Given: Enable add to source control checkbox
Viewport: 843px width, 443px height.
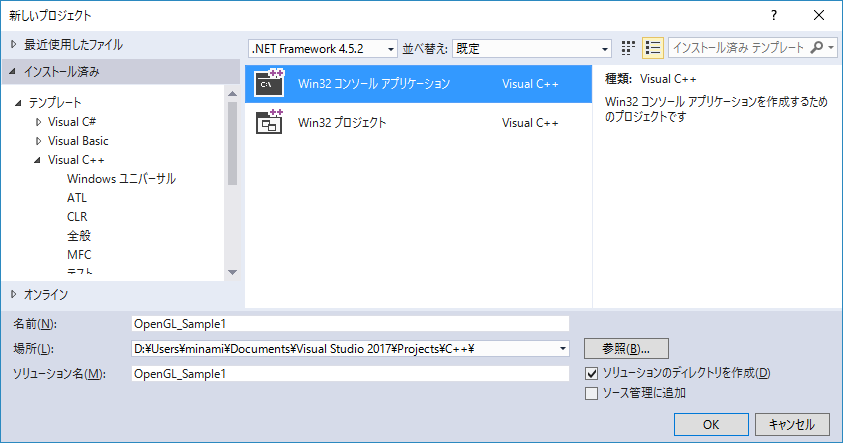Looking at the screenshot, I should [x=591, y=394].
